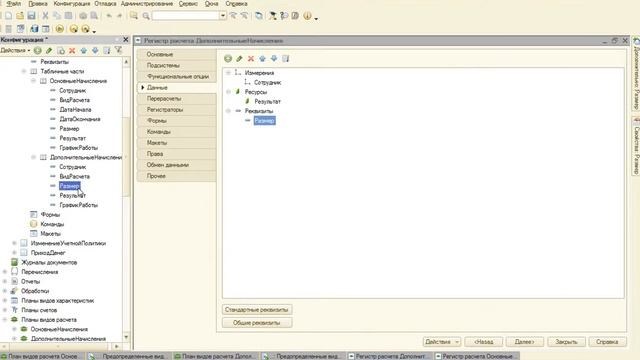This screenshot has height=360, width=640.
Task: Expand the Отчеты tree node
Action: point(5,281)
